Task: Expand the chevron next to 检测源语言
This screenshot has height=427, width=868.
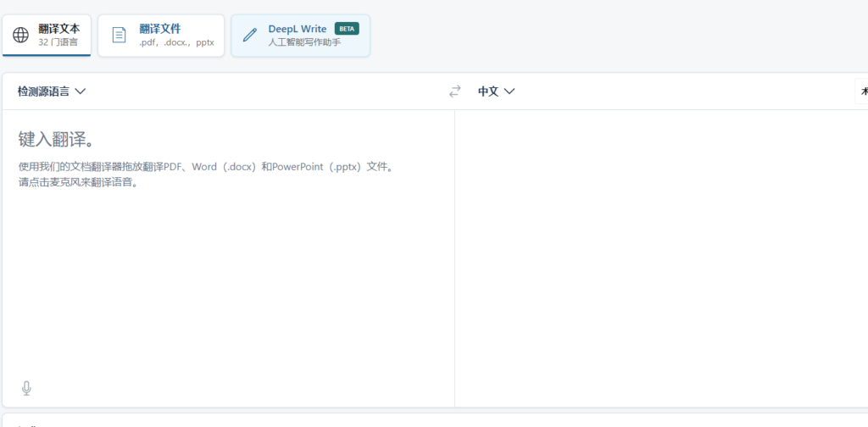Action: (81, 91)
